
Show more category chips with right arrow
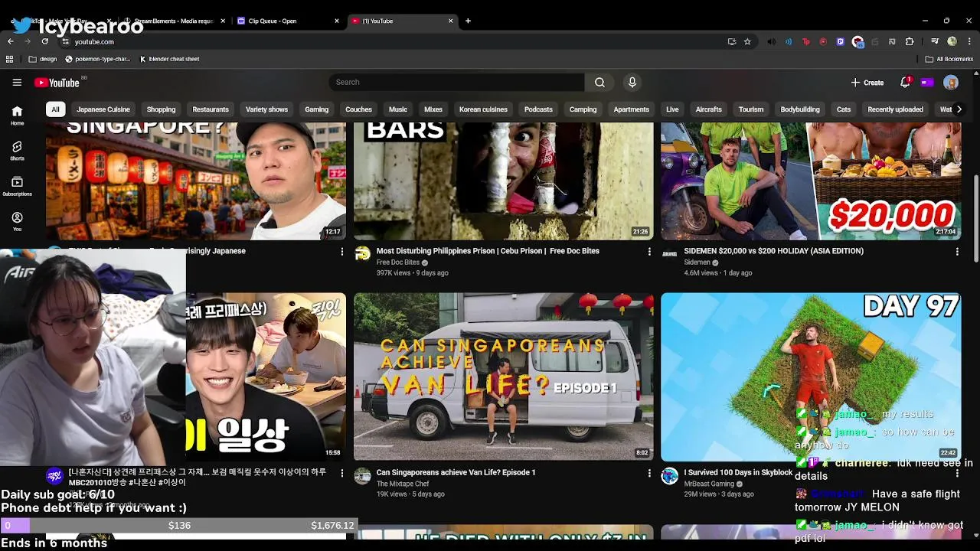tap(959, 109)
